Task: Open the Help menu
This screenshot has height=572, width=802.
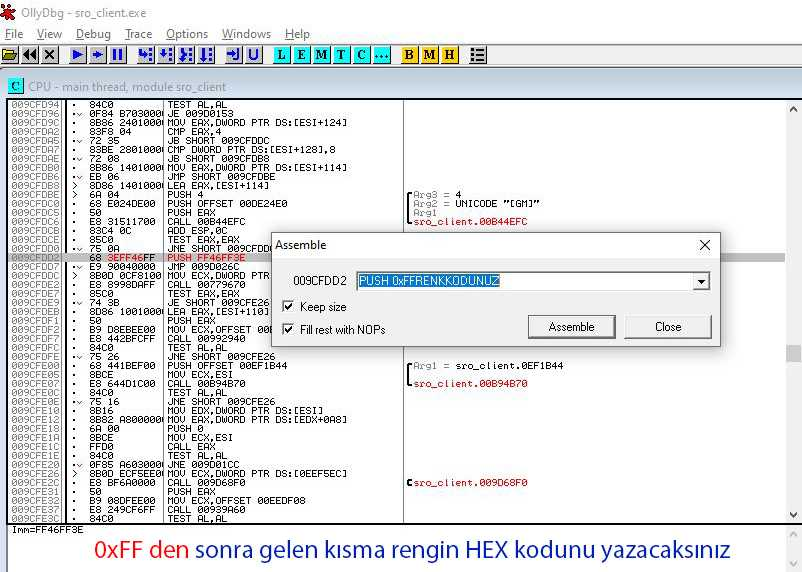Action: [x=297, y=34]
